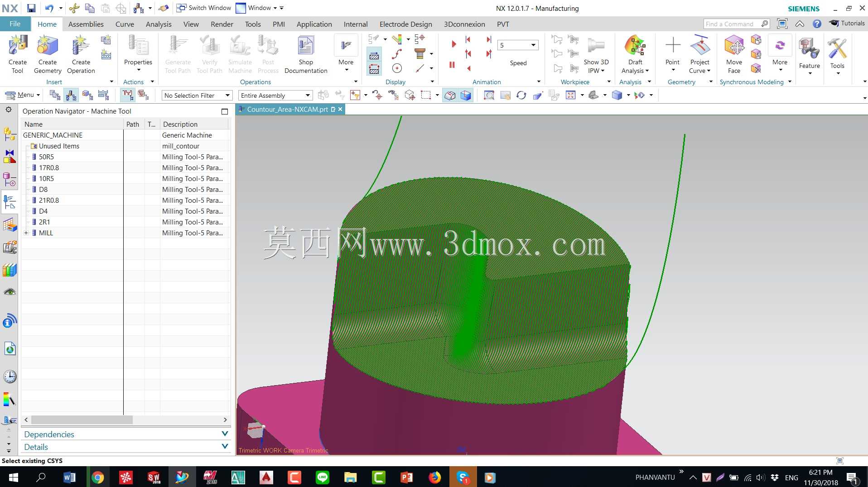Click the resource bar settings gear
The height and width of the screenshot is (487, 868).
tap(9, 110)
